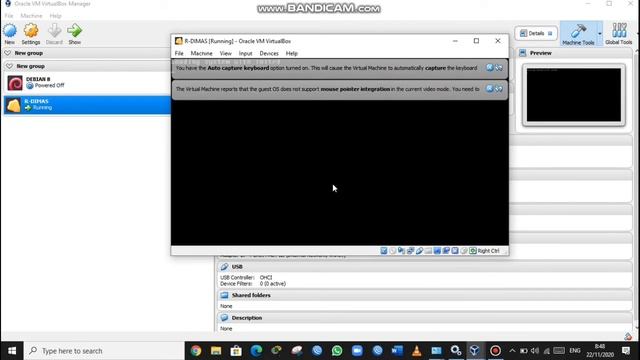Click the Right Ctrl host key label
640x360 pixels.
click(488, 251)
